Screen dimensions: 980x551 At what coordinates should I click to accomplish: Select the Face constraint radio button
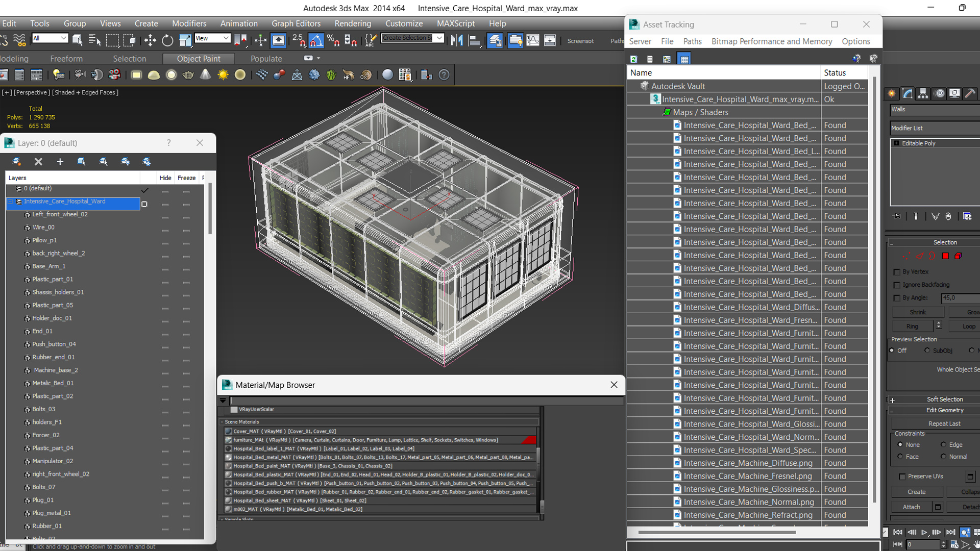pos(900,457)
